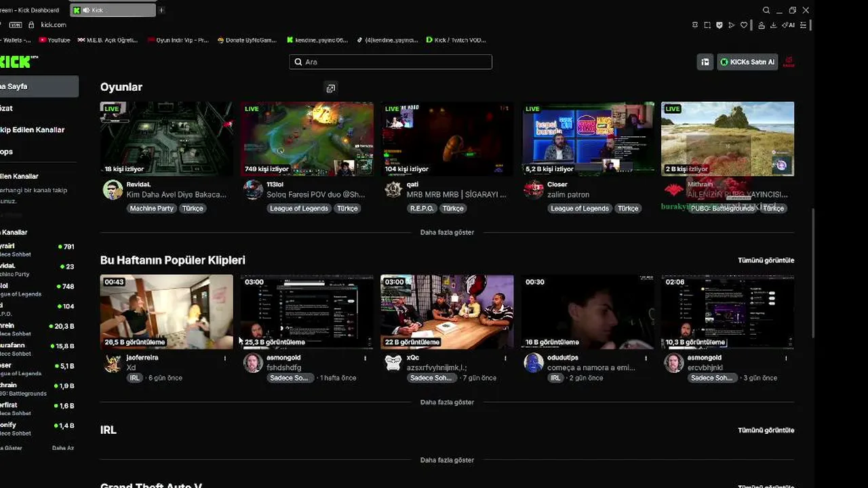Click the site lock icon beside kick.com
The image size is (868, 488).
31,24
